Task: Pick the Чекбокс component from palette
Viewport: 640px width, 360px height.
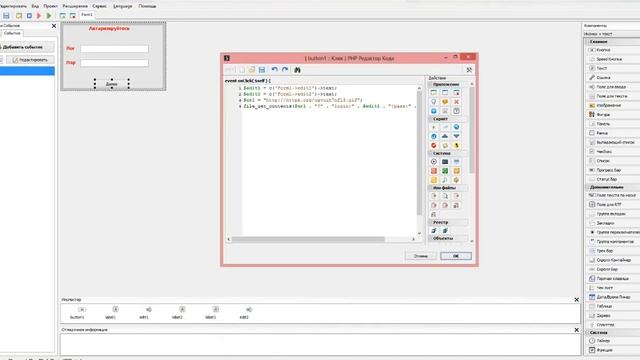Action: (x=612, y=151)
